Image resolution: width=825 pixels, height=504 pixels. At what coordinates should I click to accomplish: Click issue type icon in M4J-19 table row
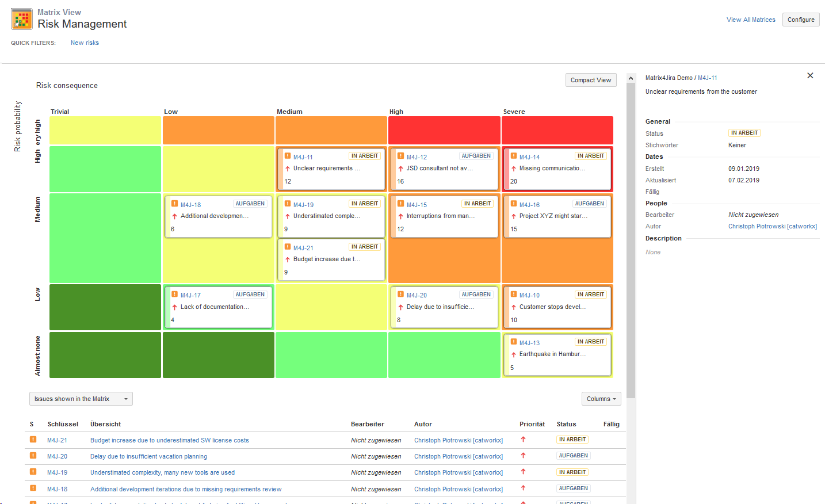33,472
